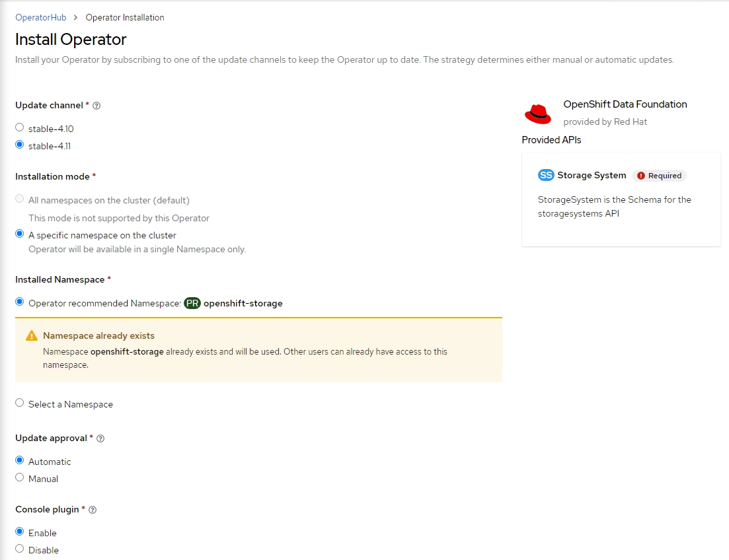Click the green PR namespace badge
729x560 pixels.
192,304
